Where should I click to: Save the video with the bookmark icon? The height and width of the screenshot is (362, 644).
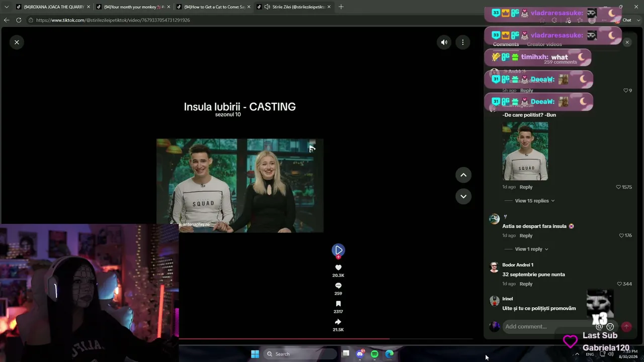click(x=338, y=304)
